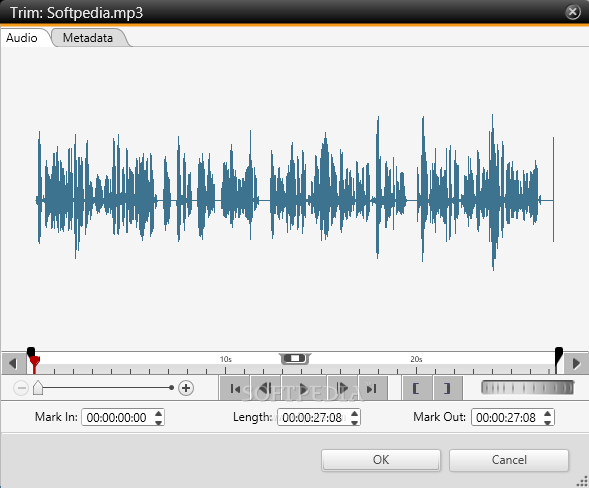
Task: Increase the Mark Out value with the up arrow
Action: [548, 413]
